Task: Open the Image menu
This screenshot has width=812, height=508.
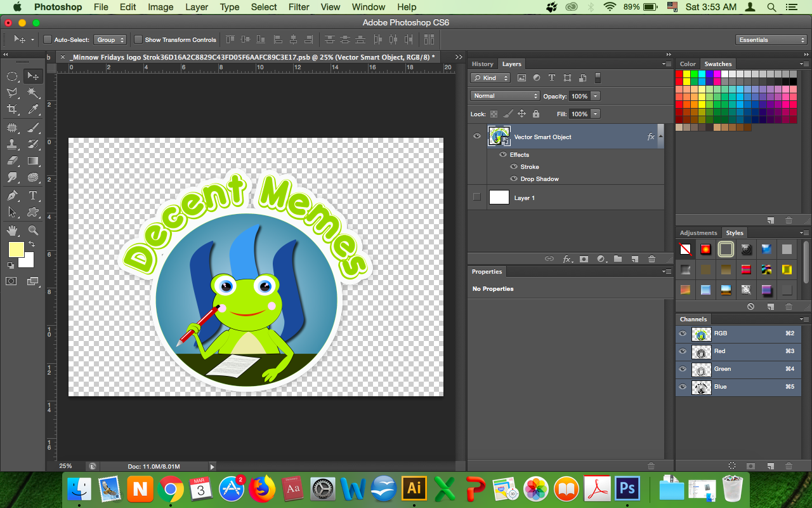Action: [x=160, y=7]
